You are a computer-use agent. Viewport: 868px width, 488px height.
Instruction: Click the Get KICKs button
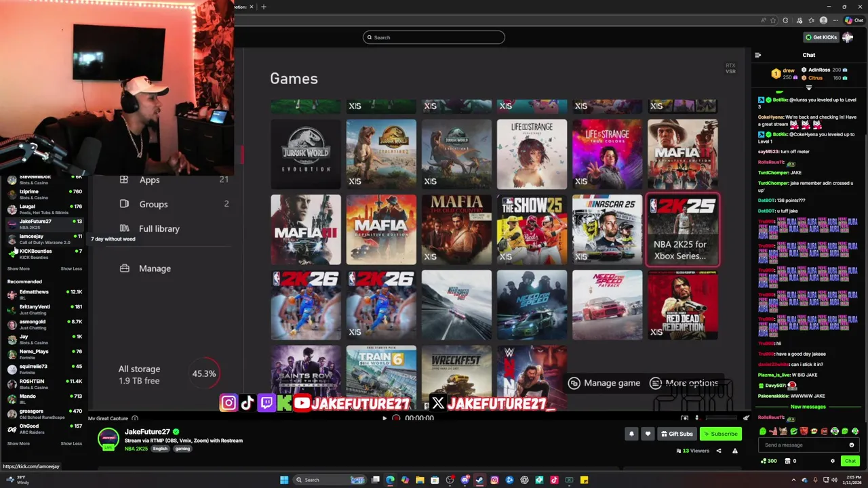821,37
